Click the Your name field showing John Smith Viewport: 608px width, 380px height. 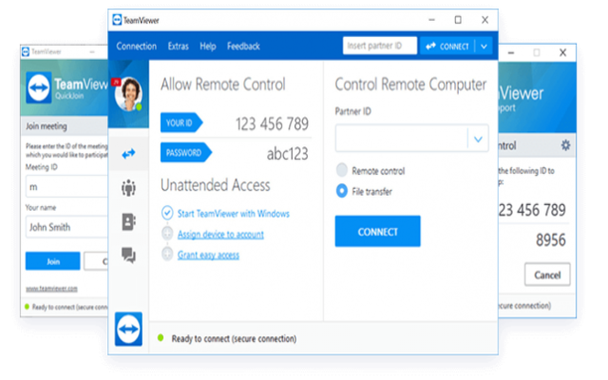point(66,227)
